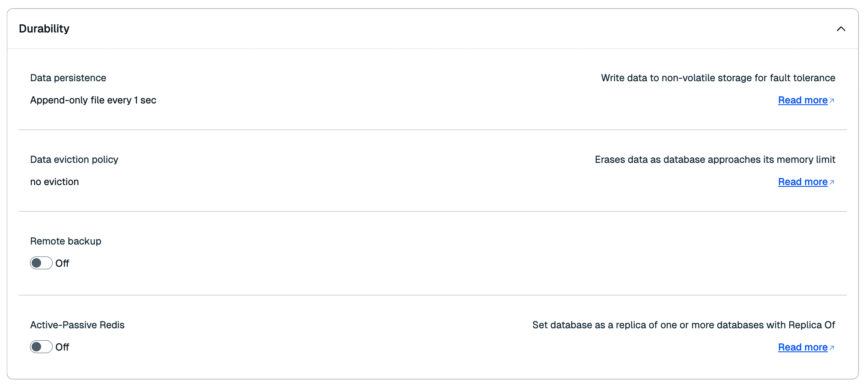
Task: Click external-link arrow icon beside Data persistence link
Action: (x=832, y=101)
